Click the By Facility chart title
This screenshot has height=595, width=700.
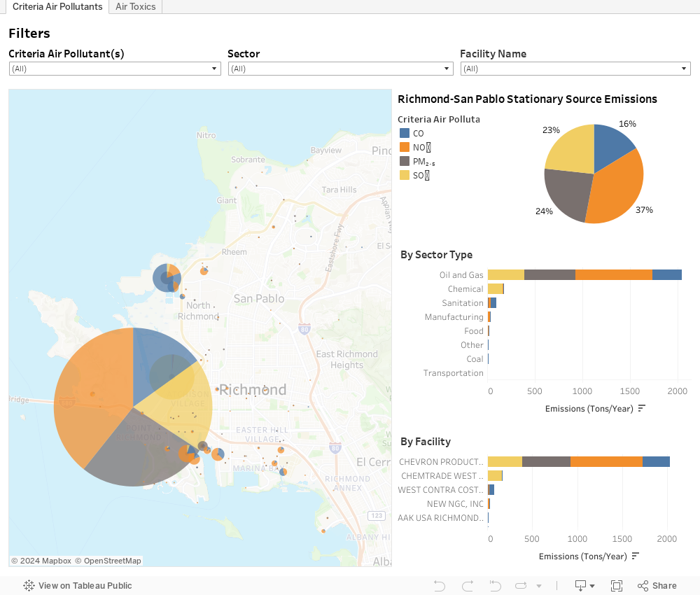pos(426,442)
